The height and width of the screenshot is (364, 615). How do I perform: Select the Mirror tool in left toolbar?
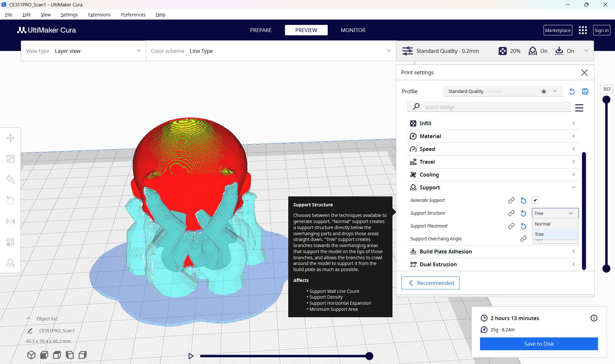(x=11, y=221)
